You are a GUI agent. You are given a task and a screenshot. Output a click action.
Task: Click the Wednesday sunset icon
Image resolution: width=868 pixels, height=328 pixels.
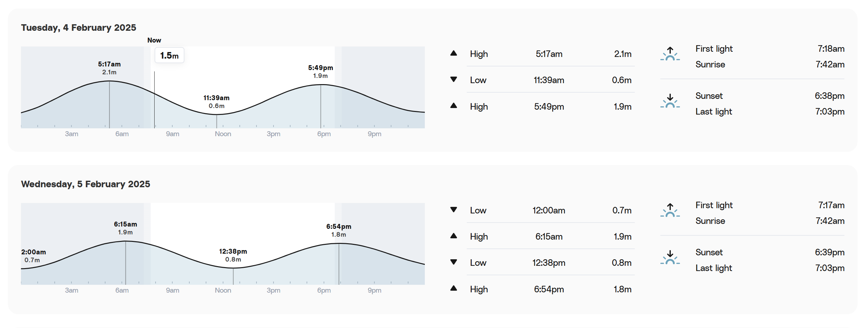click(670, 258)
